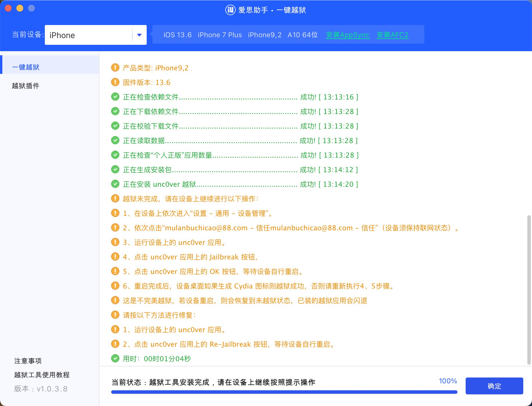
Task: Click the green check beside 正在生成安装包
Action: 115,169
